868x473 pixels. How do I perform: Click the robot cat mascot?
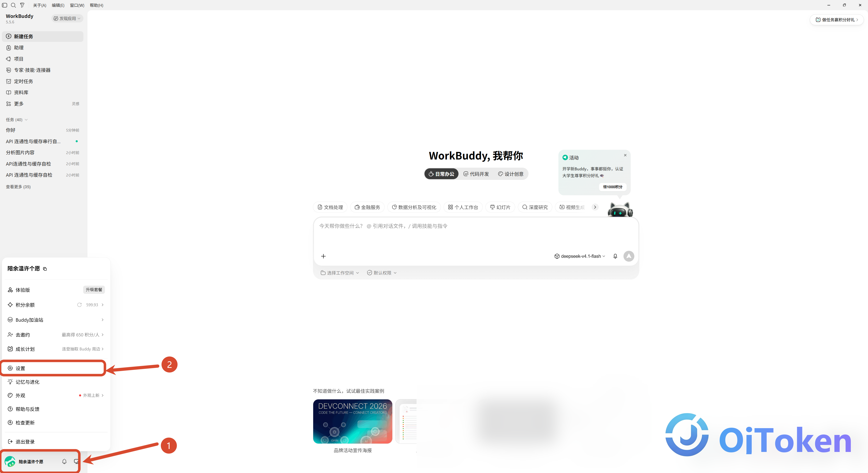[620, 210]
